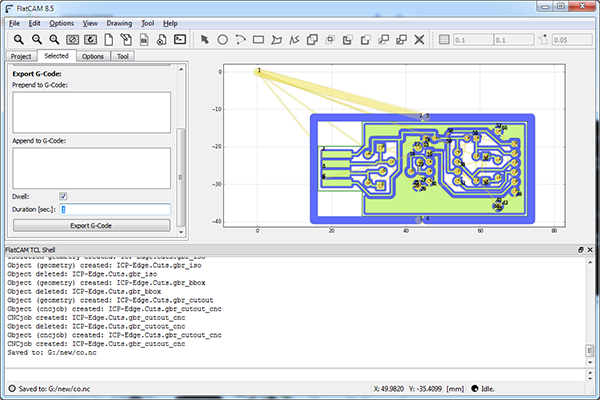Viewport: 600px width, 400px height.
Task: Open the command line shell icon
Action: [179, 39]
